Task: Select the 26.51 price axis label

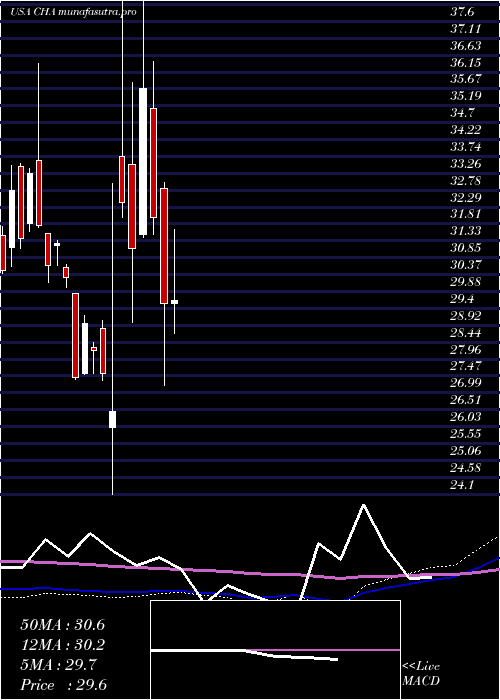Action: coord(466,400)
